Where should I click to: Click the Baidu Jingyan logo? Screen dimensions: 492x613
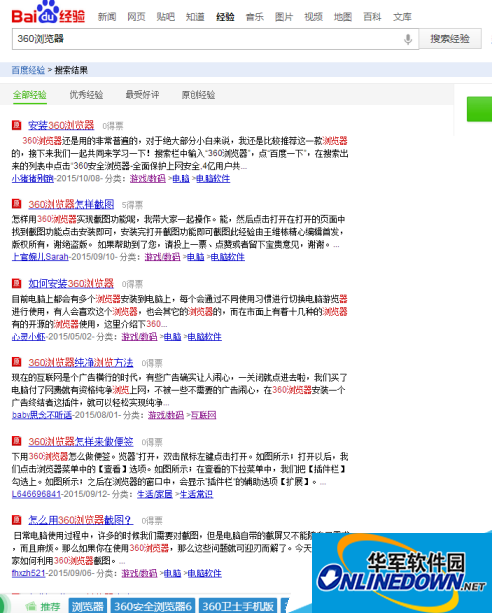(x=48, y=13)
